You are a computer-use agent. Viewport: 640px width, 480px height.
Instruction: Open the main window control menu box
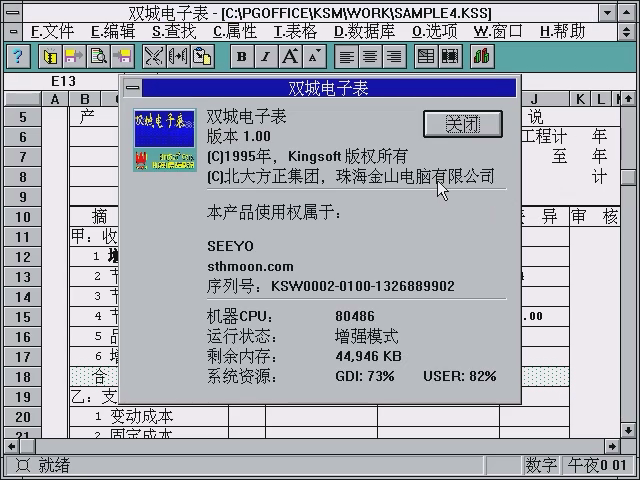pos(13,13)
